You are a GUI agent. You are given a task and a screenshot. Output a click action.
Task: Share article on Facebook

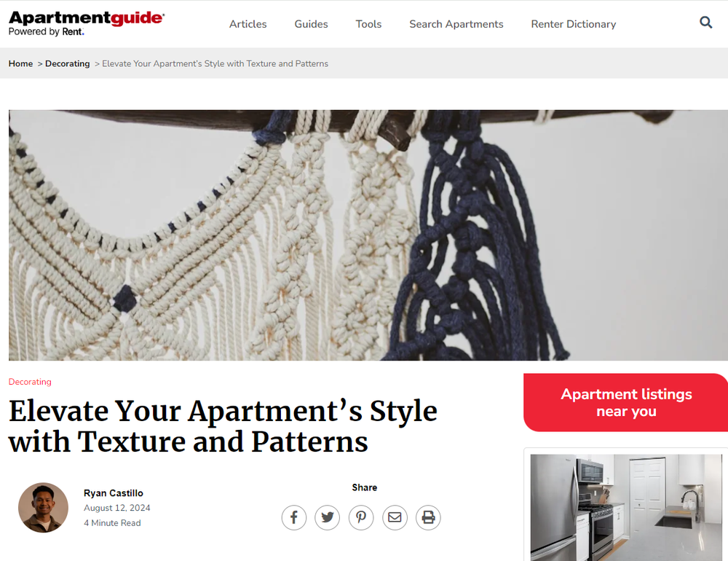pos(294,517)
